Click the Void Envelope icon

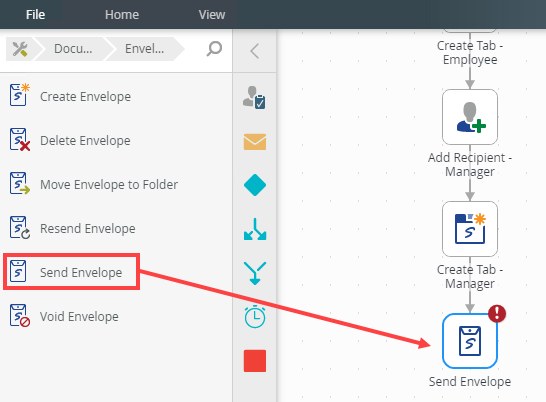tap(20, 315)
